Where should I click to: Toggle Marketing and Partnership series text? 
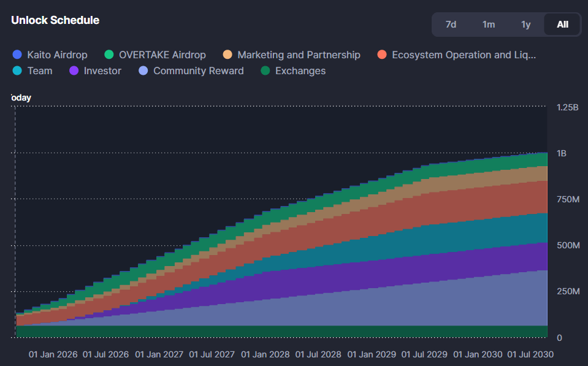pyautogui.click(x=299, y=55)
